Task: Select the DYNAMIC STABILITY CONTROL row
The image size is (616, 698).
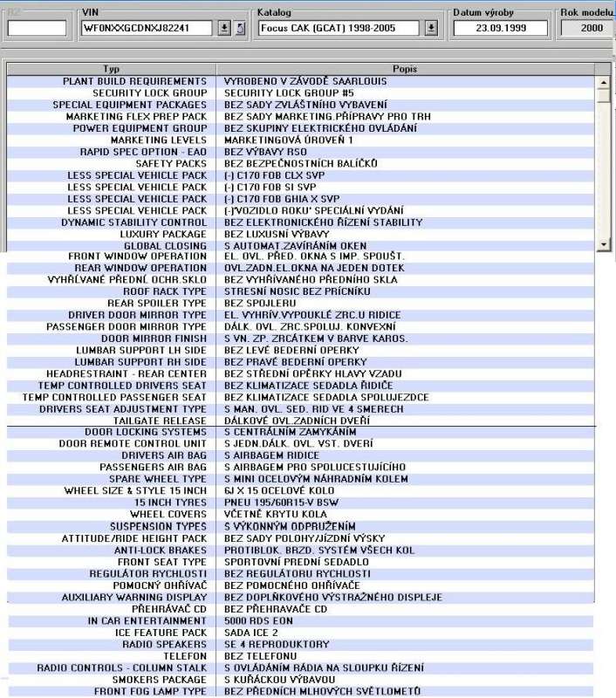Action: (112, 222)
